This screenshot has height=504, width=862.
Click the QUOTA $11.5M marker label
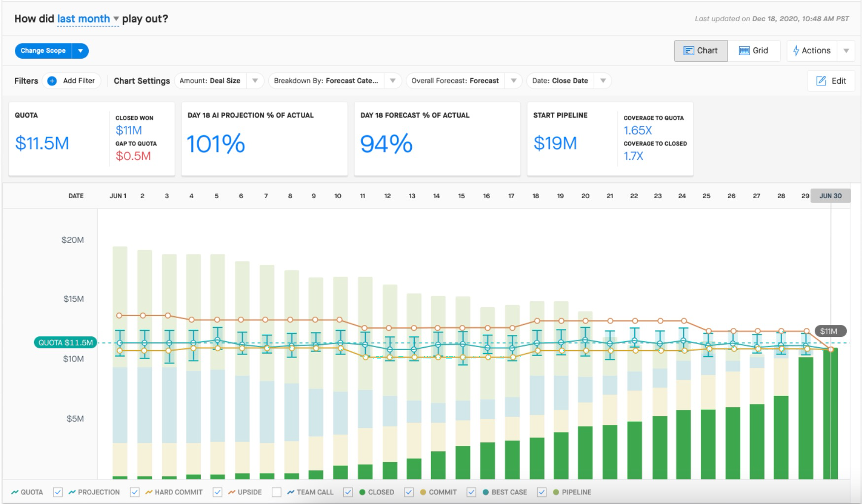[x=66, y=343]
